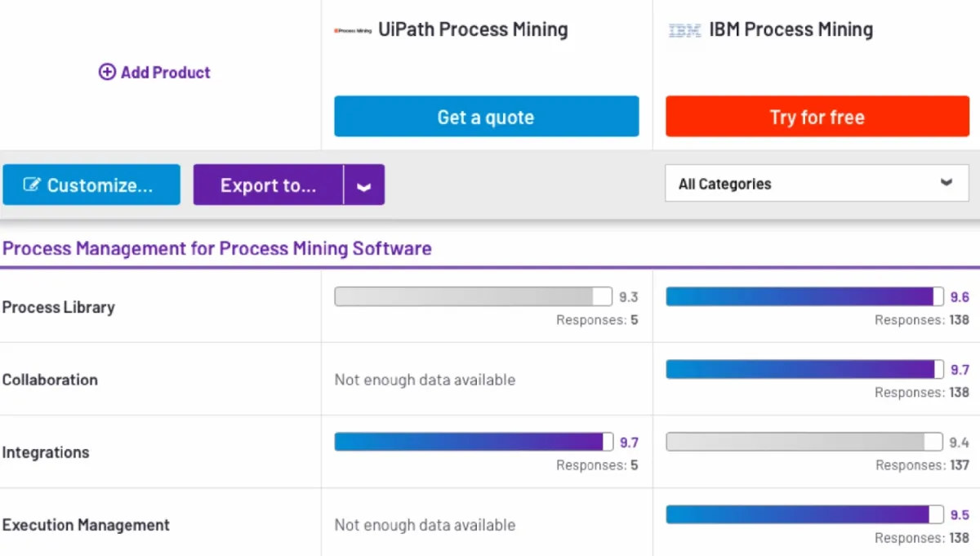The height and width of the screenshot is (556, 980).
Task: Click the 9.5 score for IBM
Action: coord(960,515)
